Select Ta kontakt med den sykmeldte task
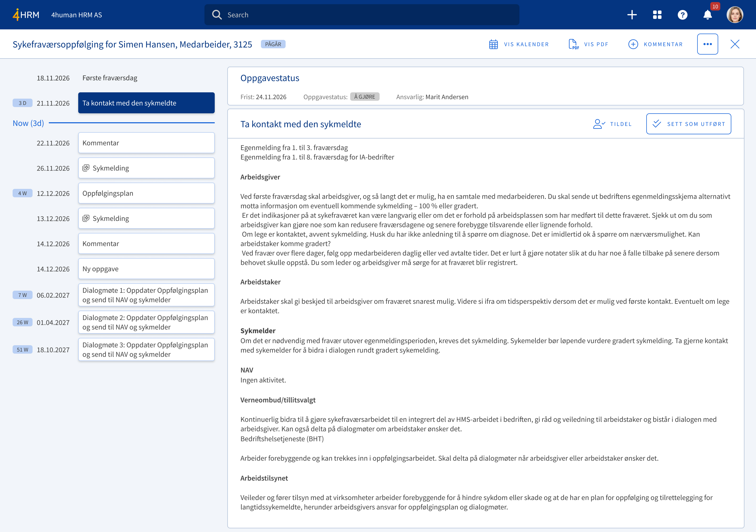Image resolution: width=756 pixels, height=532 pixels. 146,103
